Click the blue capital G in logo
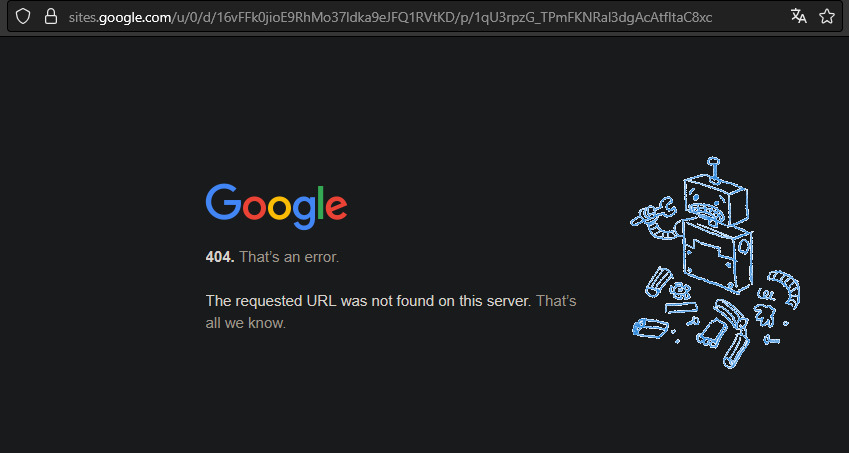This screenshot has width=849, height=453. point(223,202)
